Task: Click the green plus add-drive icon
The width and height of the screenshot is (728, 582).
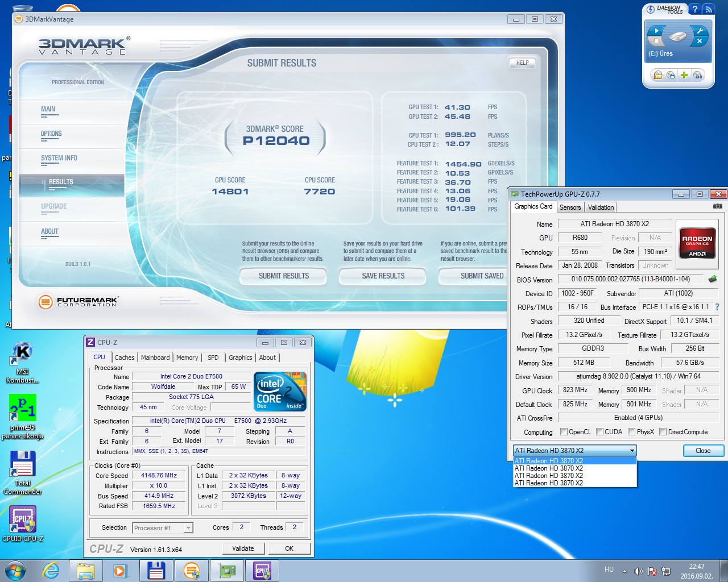Action: point(684,75)
